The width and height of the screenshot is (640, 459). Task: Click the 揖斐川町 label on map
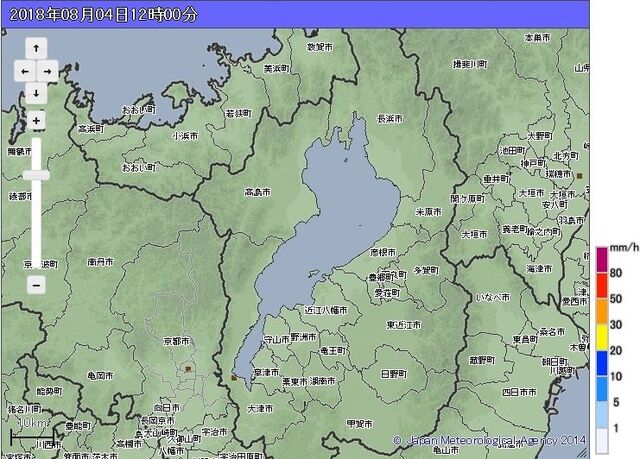[x=470, y=64]
